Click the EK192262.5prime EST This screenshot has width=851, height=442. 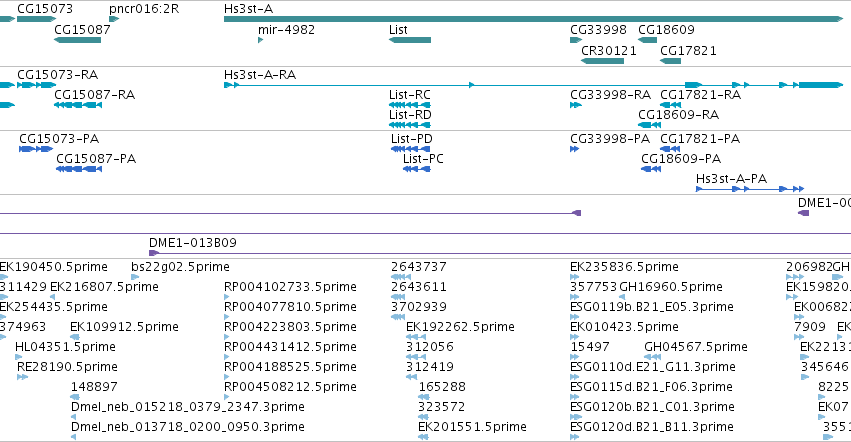click(x=416, y=337)
